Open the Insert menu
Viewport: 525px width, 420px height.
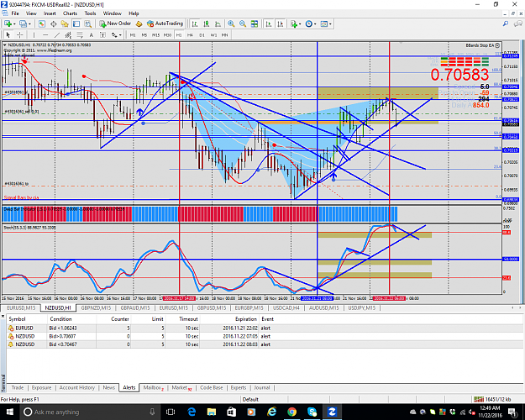point(50,13)
